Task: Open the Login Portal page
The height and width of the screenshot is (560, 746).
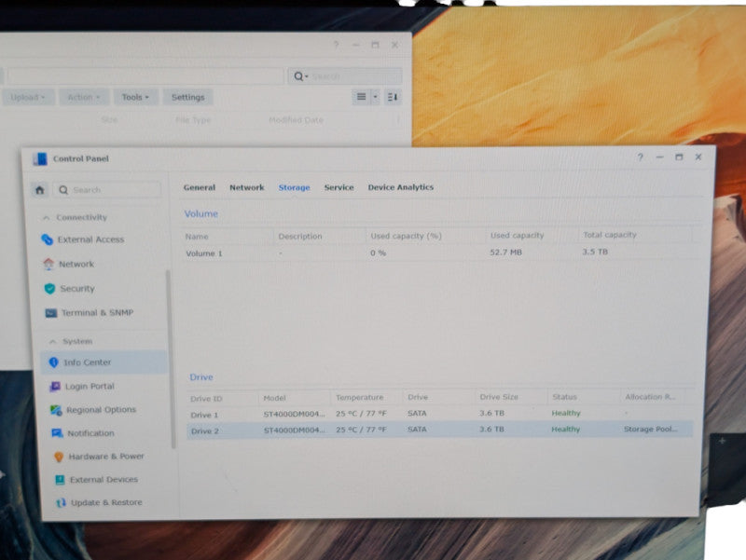Action: 90,387
